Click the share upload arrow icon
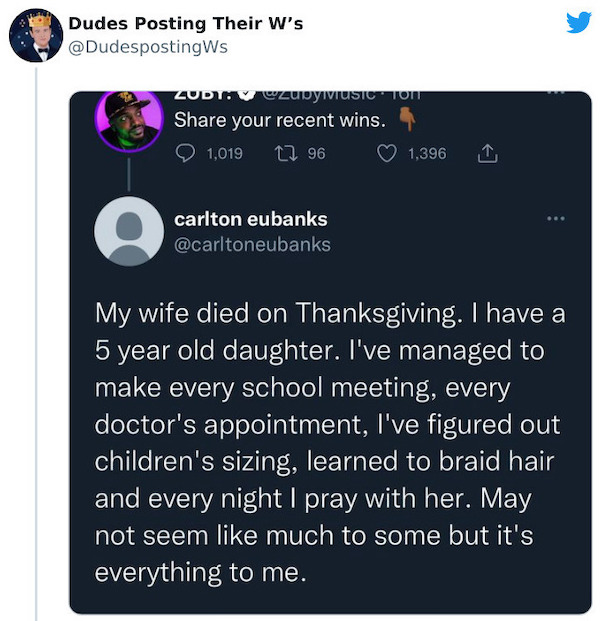The image size is (600, 621). tap(488, 153)
